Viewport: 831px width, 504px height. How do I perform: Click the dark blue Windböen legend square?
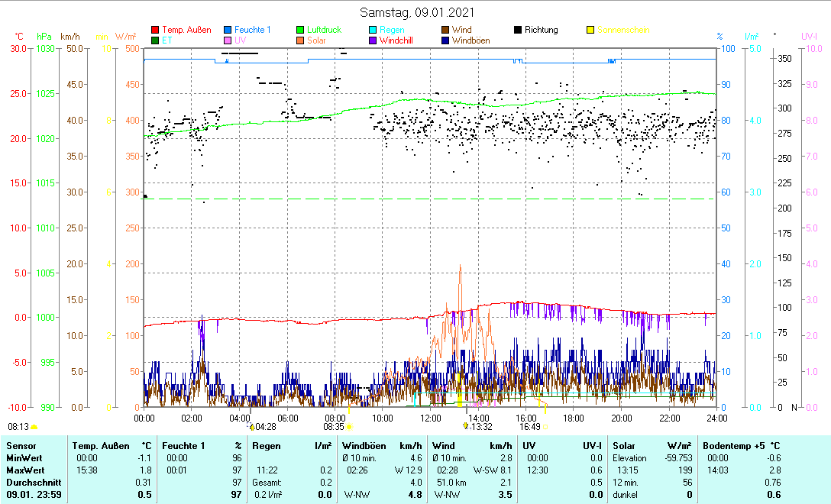445,40
